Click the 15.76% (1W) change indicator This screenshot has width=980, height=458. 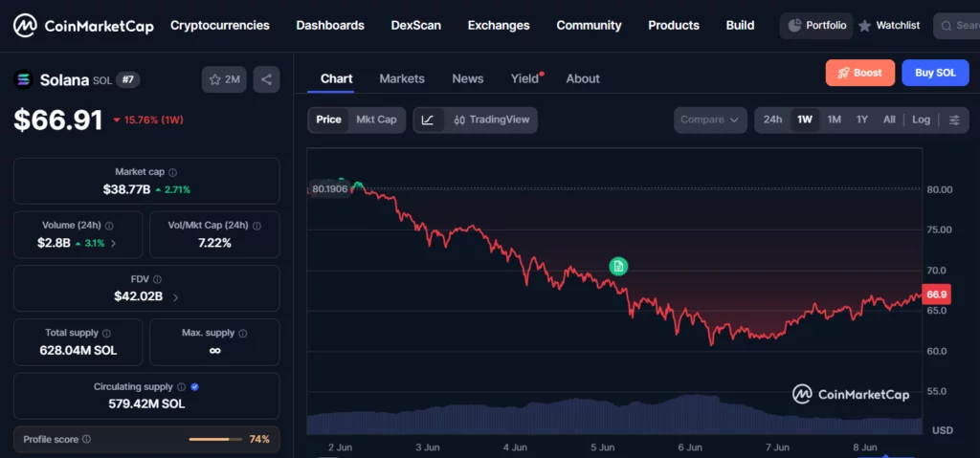coord(148,120)
